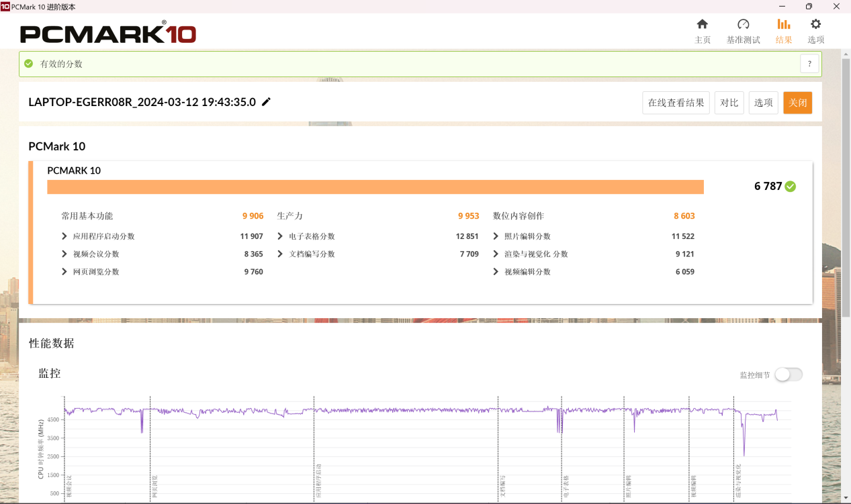Click the overall score 6 787

(x=768, y=187)
